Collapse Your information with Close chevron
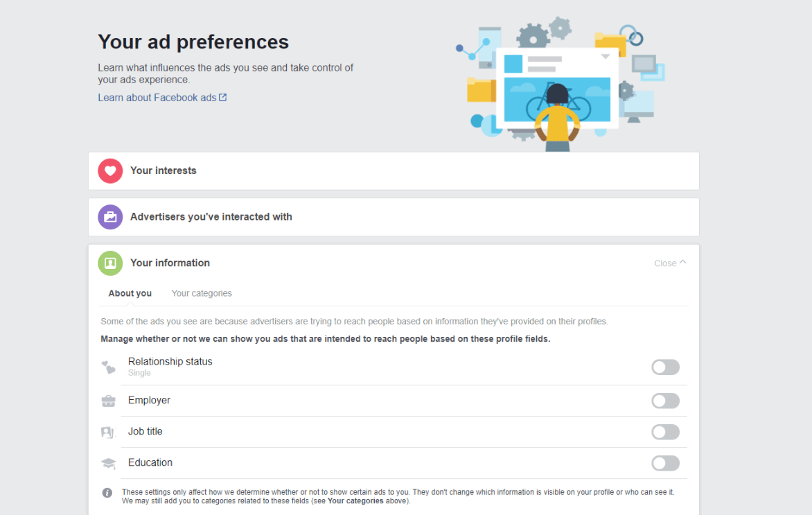This screenshot has height=515, width=812. [670, 263]
